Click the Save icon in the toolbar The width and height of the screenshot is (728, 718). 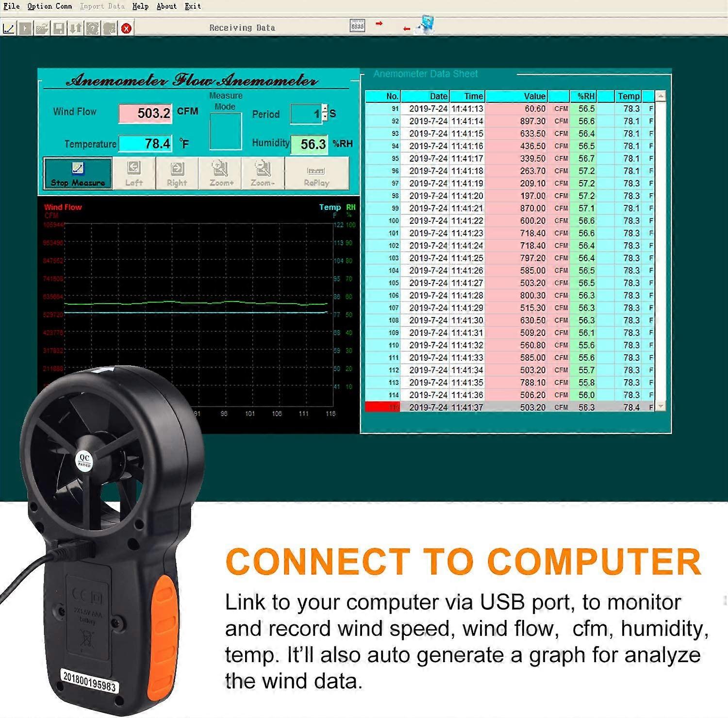(59, 28)
